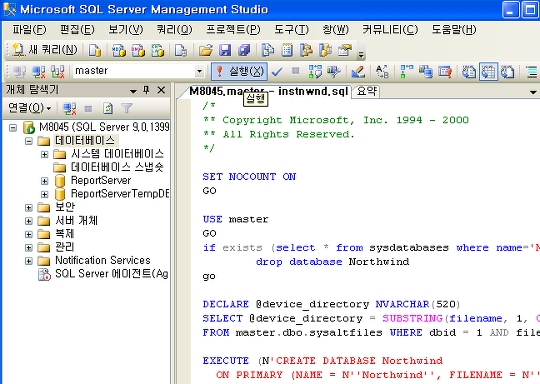Open the 쿼리(Q) menu

(x=175, y=30)
